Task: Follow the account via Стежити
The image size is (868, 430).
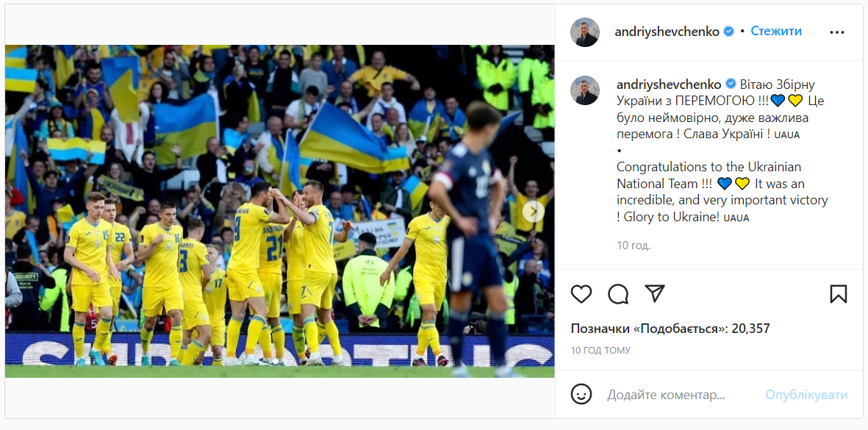Action: click(x=776, y=32)
